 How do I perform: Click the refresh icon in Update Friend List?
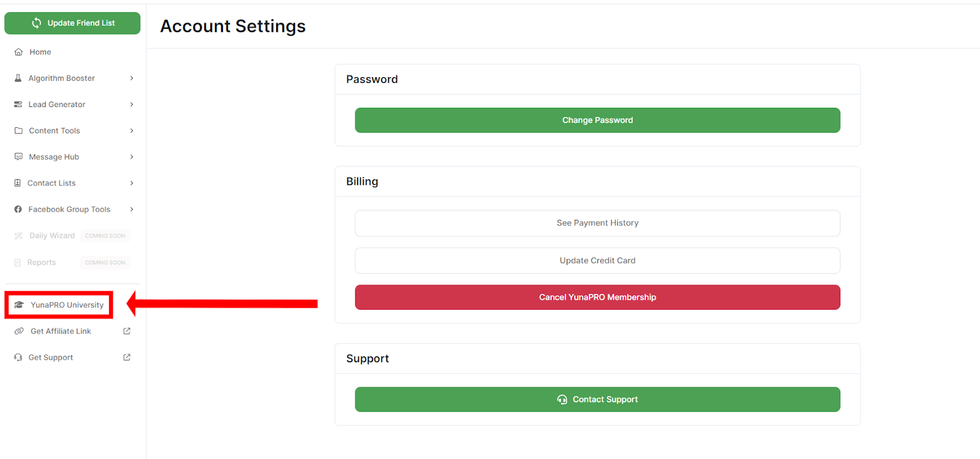[x=37, y=23]
